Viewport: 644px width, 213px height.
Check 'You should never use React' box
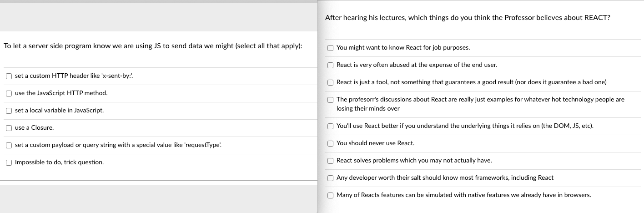[x=331, y=143]
